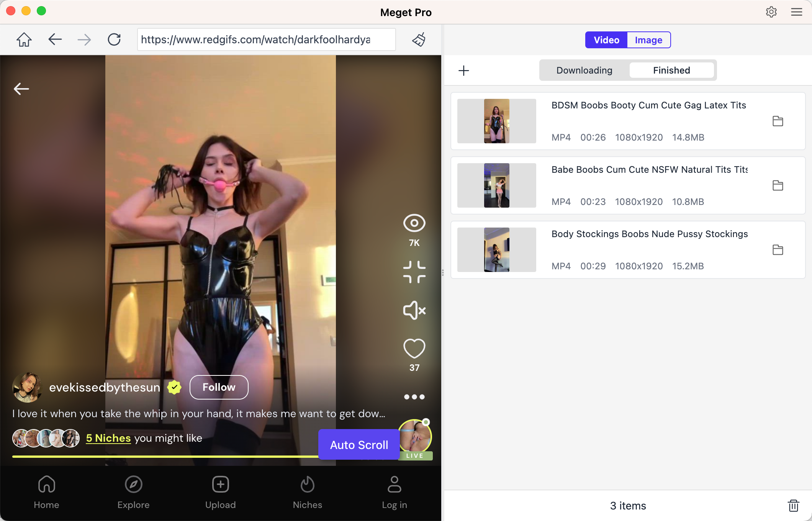Go back using the overlay back arrow
This screenshot has width=812, height=521.
tap(21, 88)
